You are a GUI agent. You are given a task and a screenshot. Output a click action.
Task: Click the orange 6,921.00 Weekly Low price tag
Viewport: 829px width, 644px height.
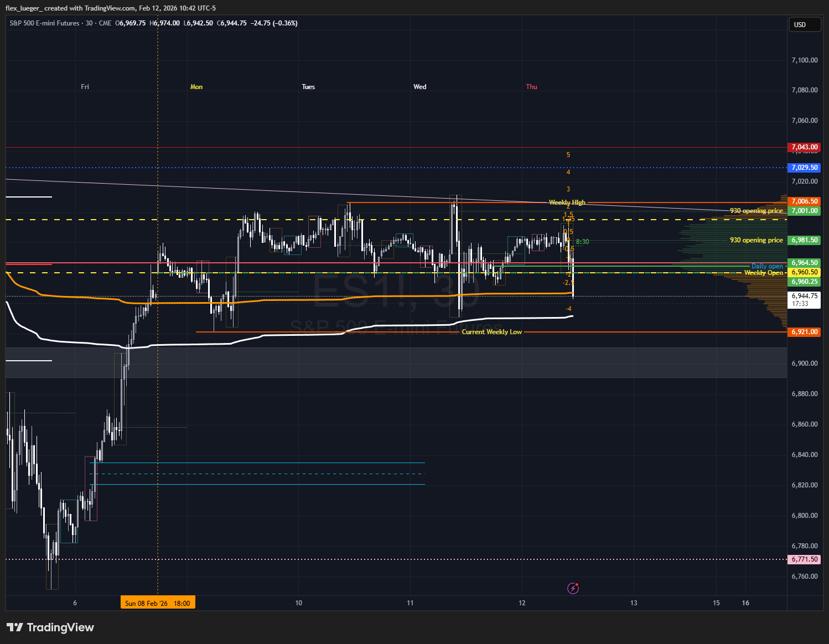point(804,332)
